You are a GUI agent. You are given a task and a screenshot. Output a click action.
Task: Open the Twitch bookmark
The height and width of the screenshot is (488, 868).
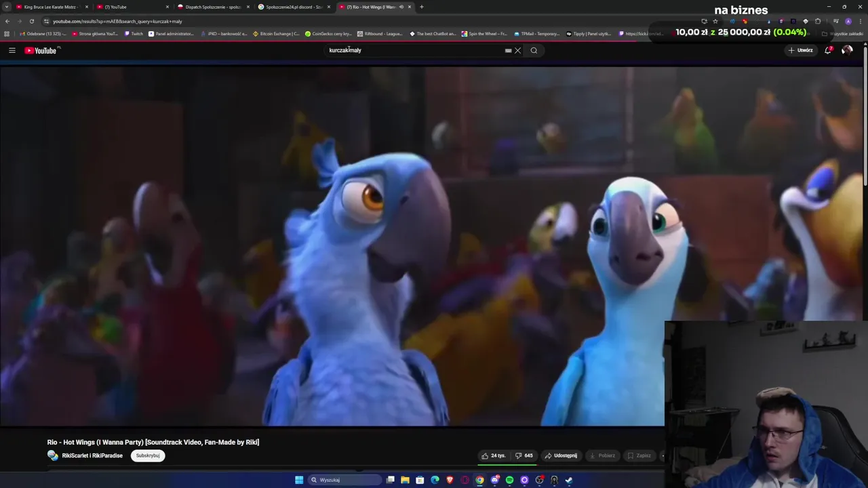[x=134, y=34]
